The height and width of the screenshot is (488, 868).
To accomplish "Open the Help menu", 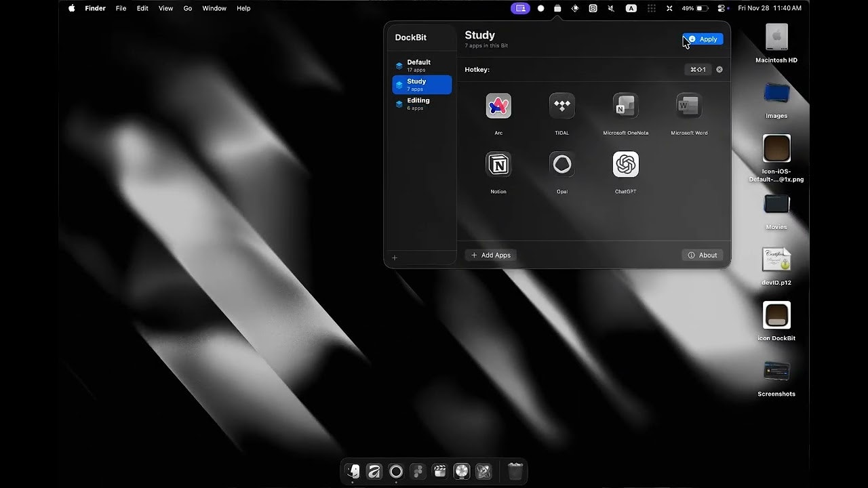I will tap(243, 8).
